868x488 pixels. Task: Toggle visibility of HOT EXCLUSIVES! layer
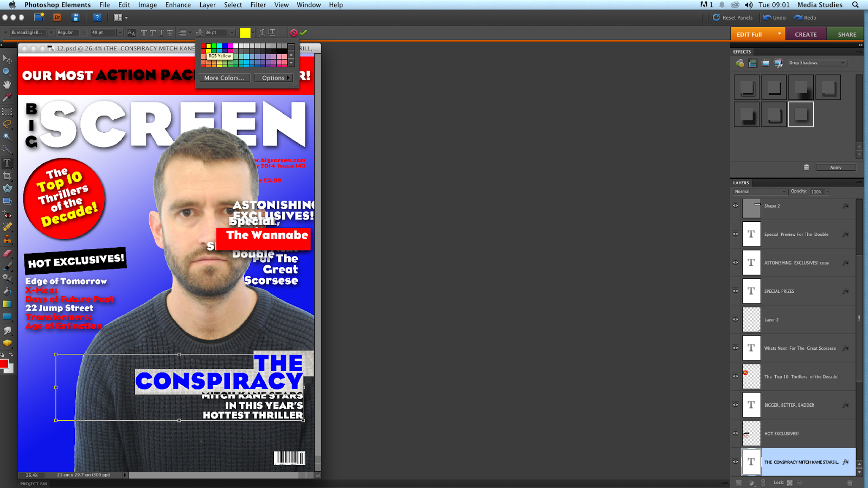(x=736, y=433)
